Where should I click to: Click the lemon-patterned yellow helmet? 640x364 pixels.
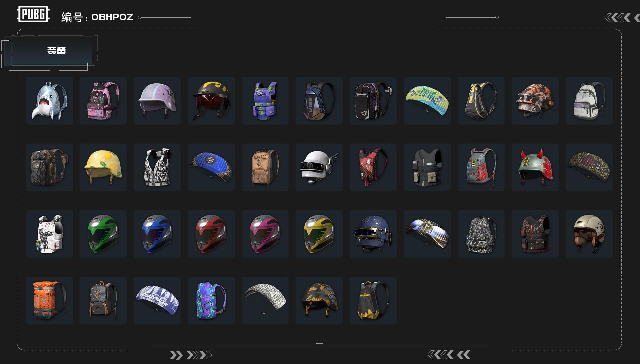[103, 167]
